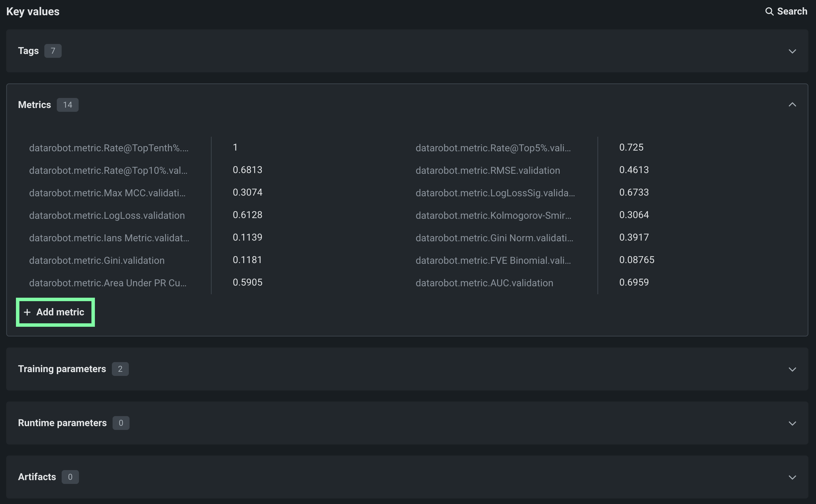
Task: Expand Runtime parameters section chevron
Action: pos(792,423)
